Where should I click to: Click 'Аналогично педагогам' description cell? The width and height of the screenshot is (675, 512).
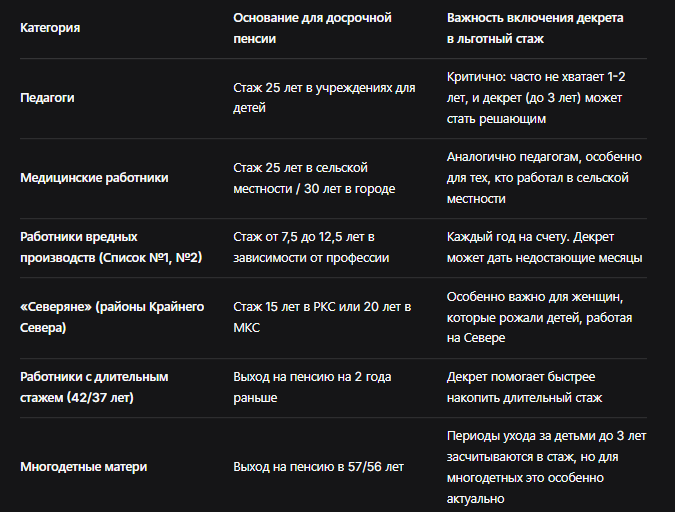(x=544, y=178)
